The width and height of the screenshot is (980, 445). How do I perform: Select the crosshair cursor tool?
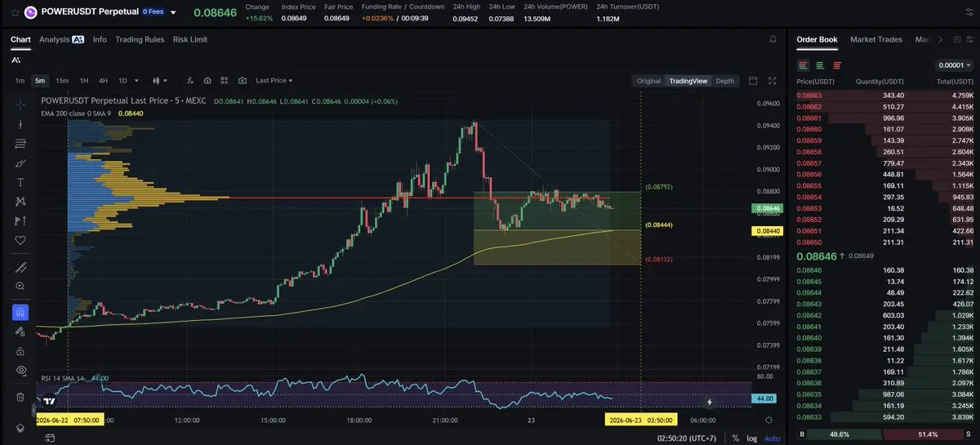20,104
